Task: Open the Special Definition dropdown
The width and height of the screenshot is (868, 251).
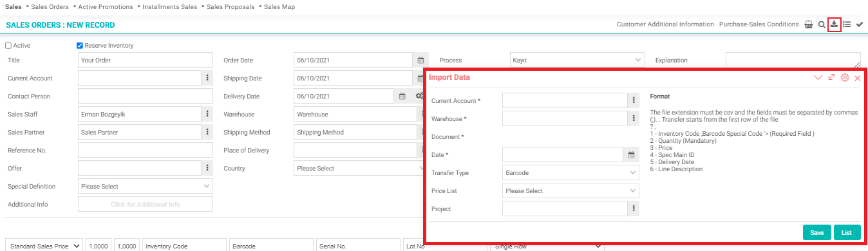Action: tap(146, 187)
